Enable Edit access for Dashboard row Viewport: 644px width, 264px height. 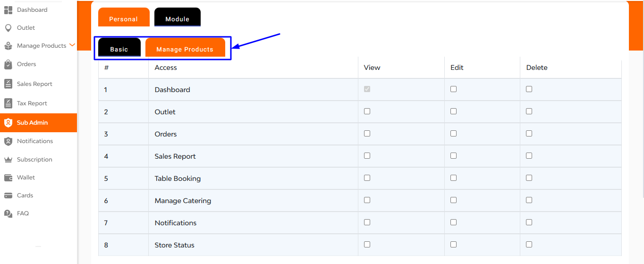[x=453, y=89]
